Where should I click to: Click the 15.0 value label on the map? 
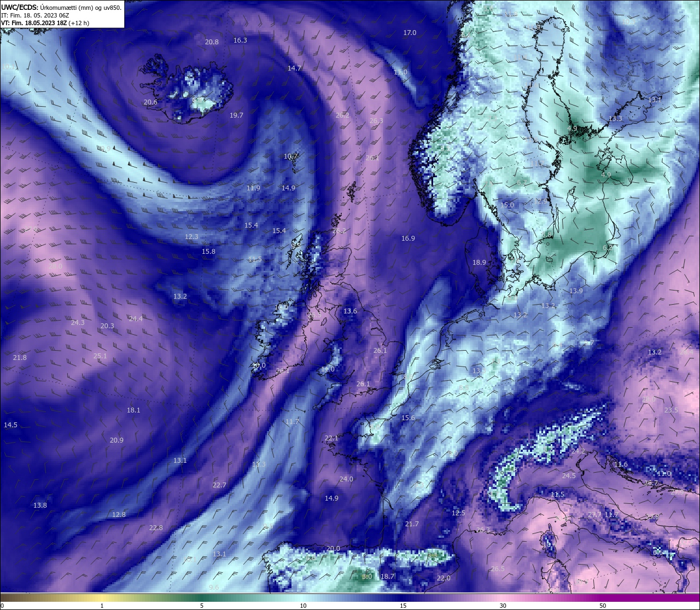tap(507, 205)
